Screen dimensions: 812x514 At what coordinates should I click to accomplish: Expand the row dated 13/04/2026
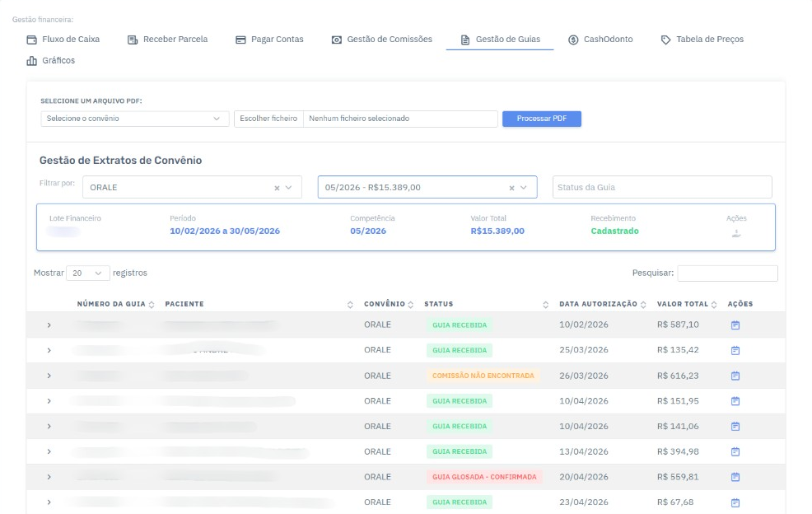coord(49,452)
